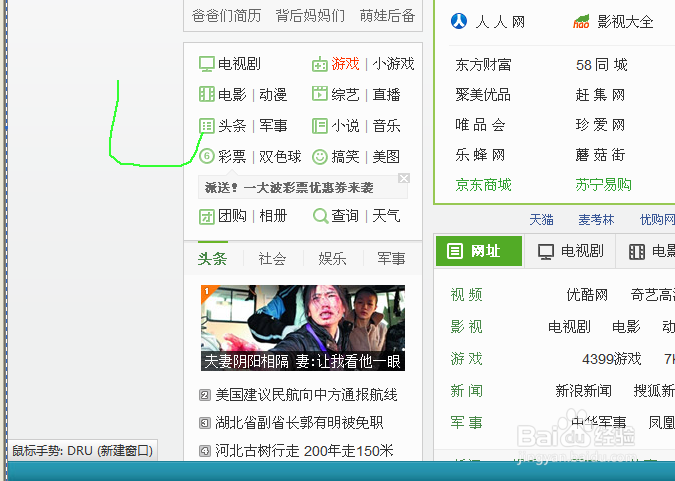Switch to the 头条 news tab
The height and width of the screenshot is (481, 675).
click(x=213, y=258)
